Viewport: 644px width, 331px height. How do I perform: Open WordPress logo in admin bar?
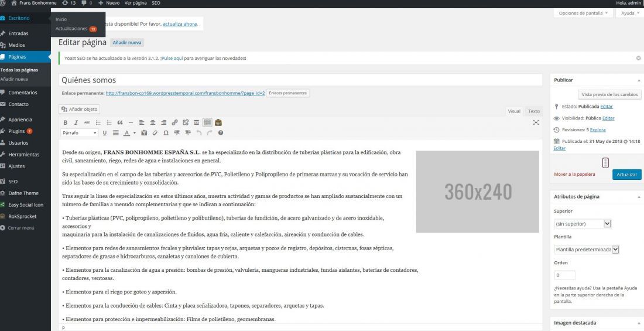(x=4, y=3)
